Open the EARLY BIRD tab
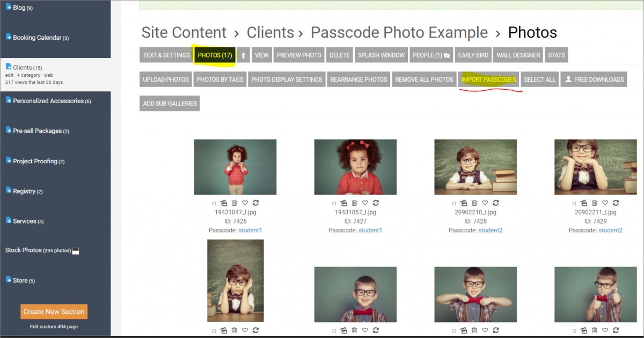 click(473, 55)
